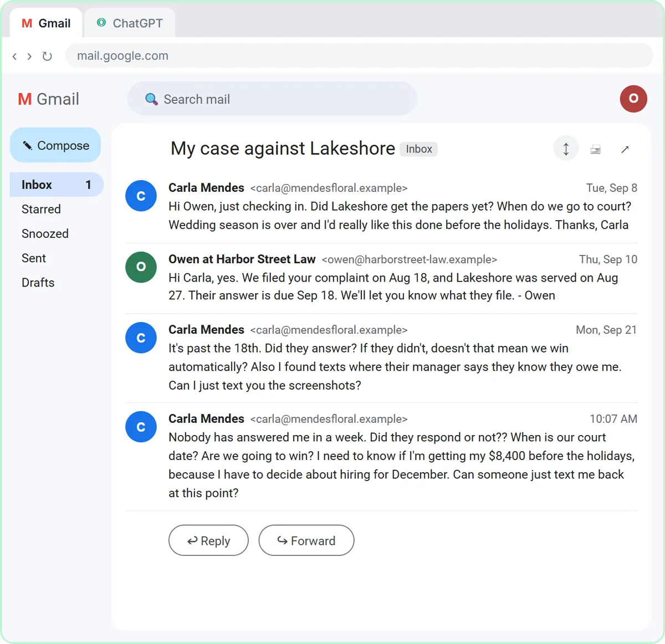The width and height of the screenshot is (665, 644).
Task: Click the message text starting "Hi Owen, just checking in"
Action: pos(400,216)
